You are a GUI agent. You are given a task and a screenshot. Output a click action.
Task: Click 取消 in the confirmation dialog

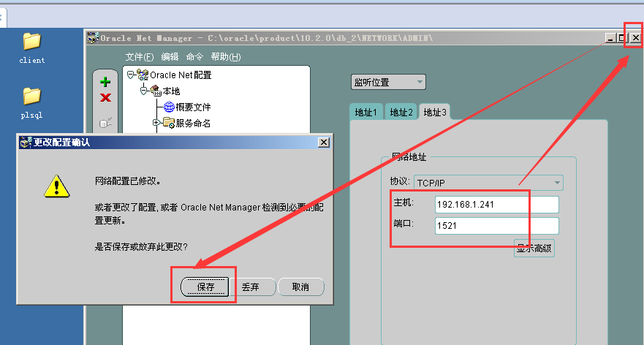pos(300,287)
